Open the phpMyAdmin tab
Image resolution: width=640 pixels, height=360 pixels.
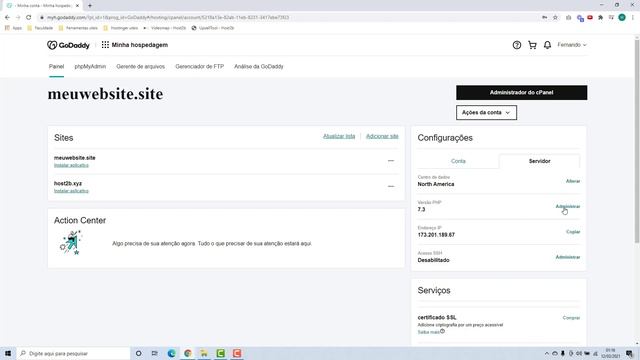click(x=90, y=67)
